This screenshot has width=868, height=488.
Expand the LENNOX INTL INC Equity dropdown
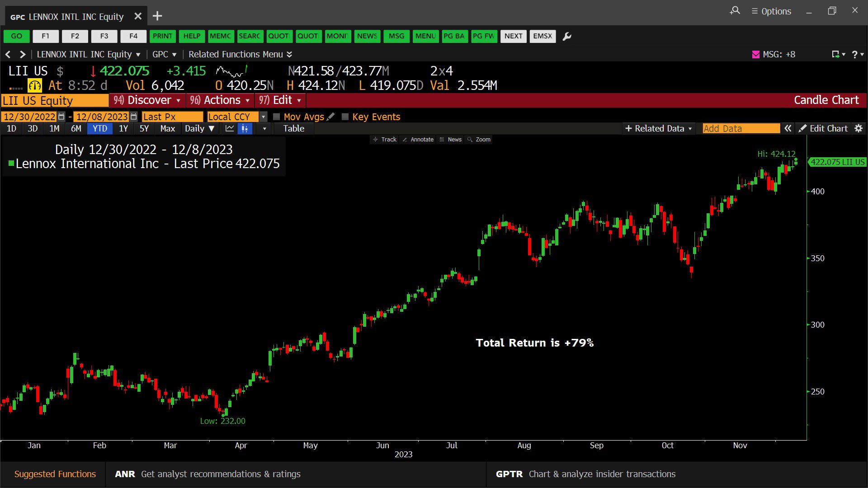click(x=89, y=54)
